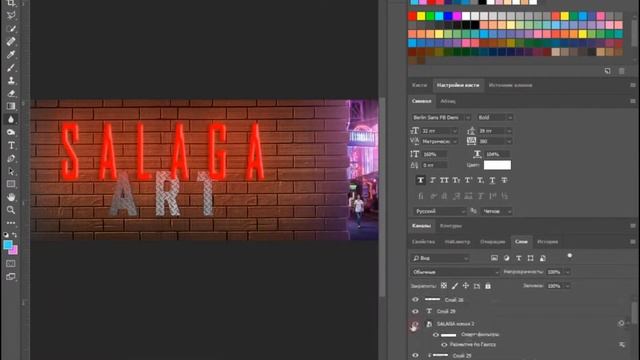Select the Clone Stamp tool
The width and height of the screenshot is (640, 360).
pos(11,80)
